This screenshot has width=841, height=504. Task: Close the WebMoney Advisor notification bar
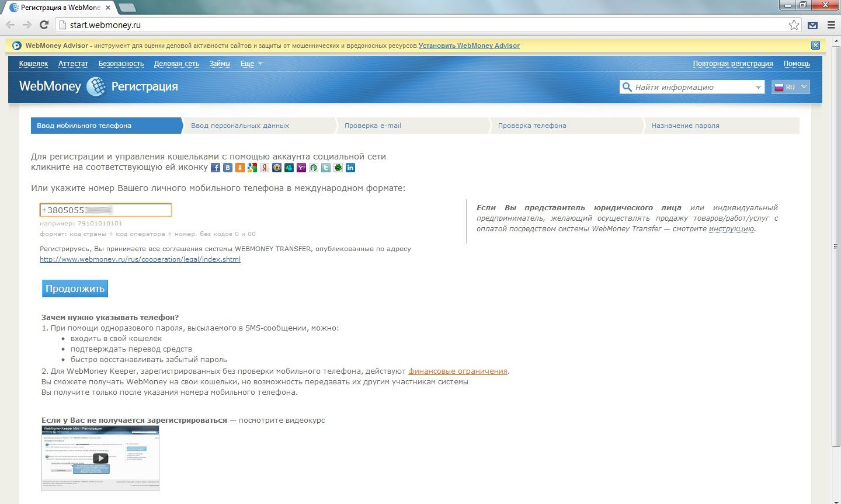[x=815, y=46]
